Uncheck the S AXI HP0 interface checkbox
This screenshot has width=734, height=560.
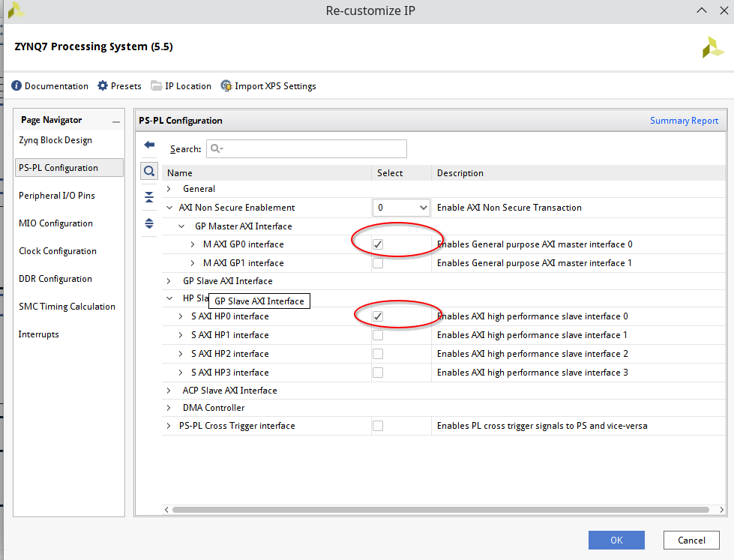tap(378, 316)
